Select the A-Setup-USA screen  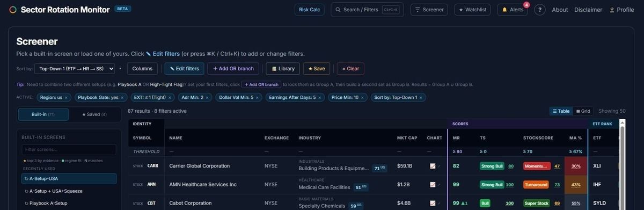pos(69,179)
